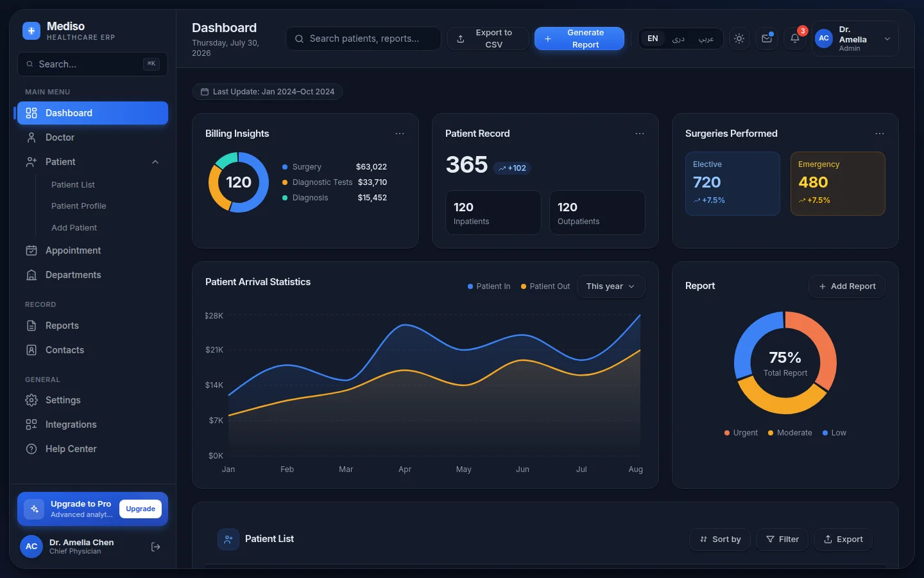Click the orange Diagnostic Tests legend dot

pos(285,182)
